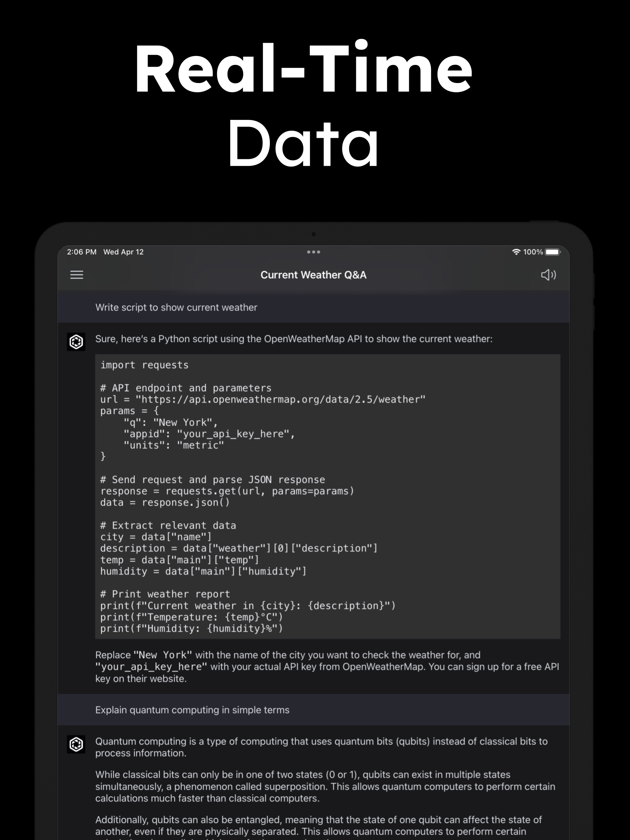This screenshot has width=630, height=840.
Task: Tap the 2:06 PM clock
Action: pyautogui.click(x=82, y=252)
